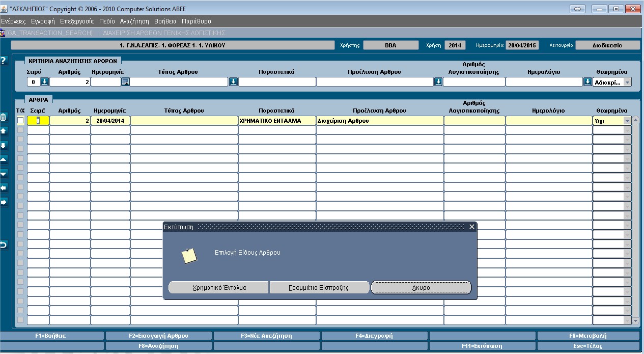Choose Γραμμάτιο Είσπραξης in print dialog
644x354 pixels.
(x=319, y=287)
